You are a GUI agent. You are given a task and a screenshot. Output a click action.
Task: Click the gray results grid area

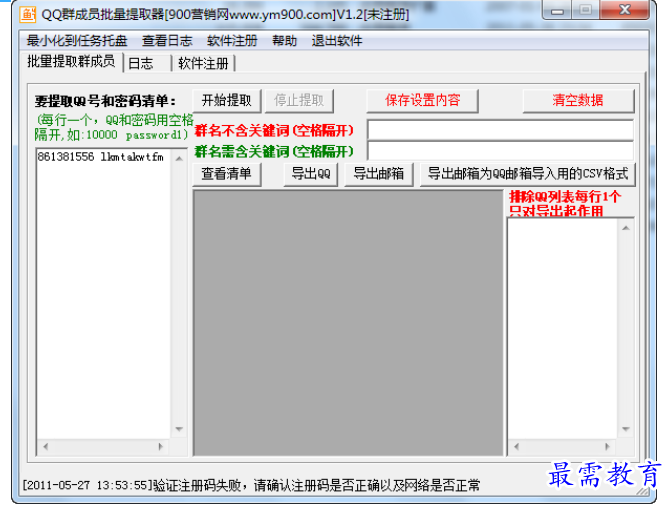(x=348, y=323)
